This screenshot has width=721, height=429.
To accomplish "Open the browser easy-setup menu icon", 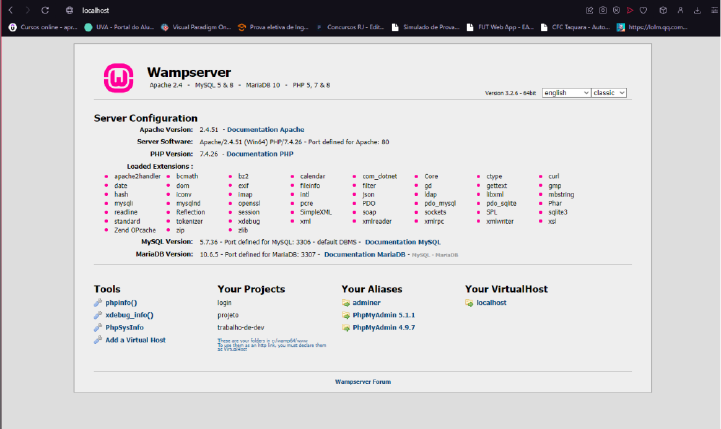I will 714,10.
